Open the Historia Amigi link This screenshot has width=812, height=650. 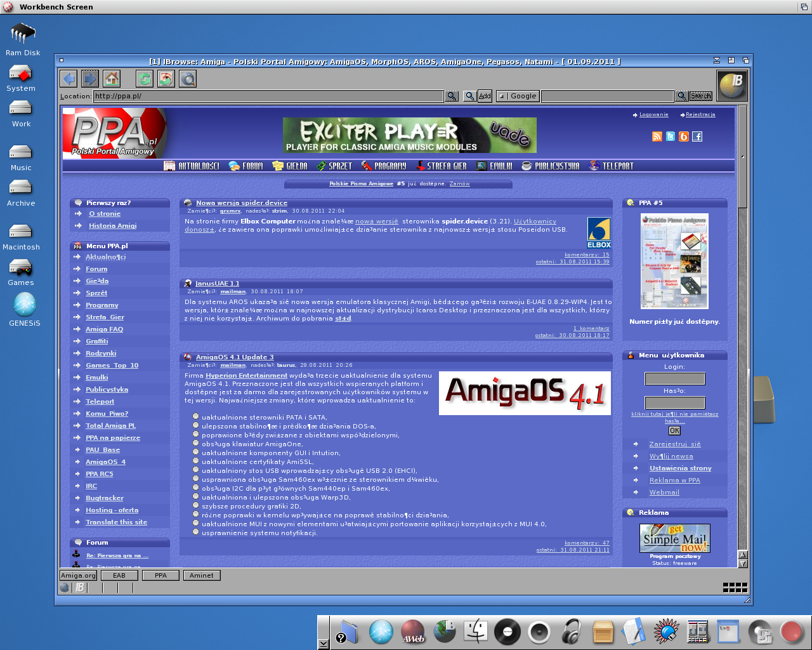coord(112,226)
